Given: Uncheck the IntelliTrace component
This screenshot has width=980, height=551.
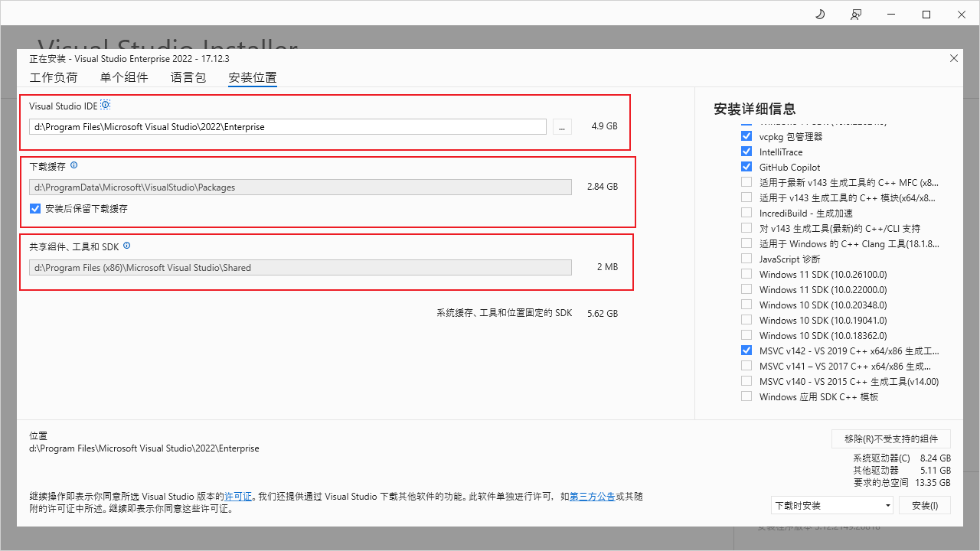Looking at the screenshot, I should click(746, 152).
